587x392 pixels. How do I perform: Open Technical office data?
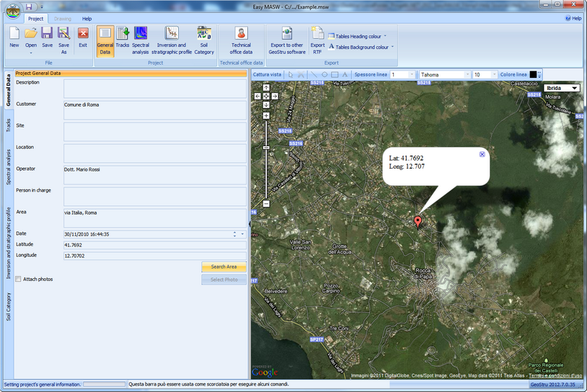pyautogui.click(x=241, y=40)
